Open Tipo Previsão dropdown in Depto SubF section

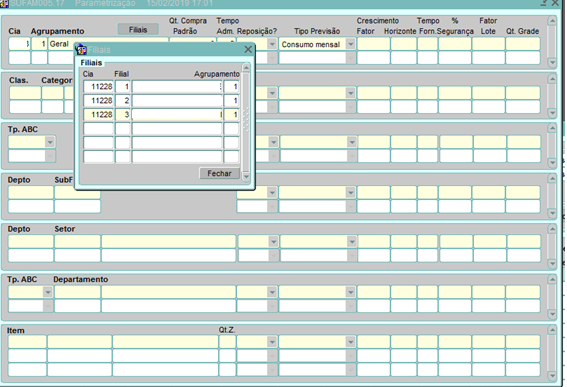click(350, 192)
